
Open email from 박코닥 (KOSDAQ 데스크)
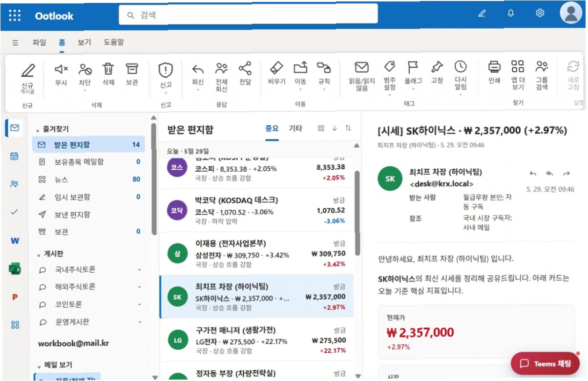256,210
